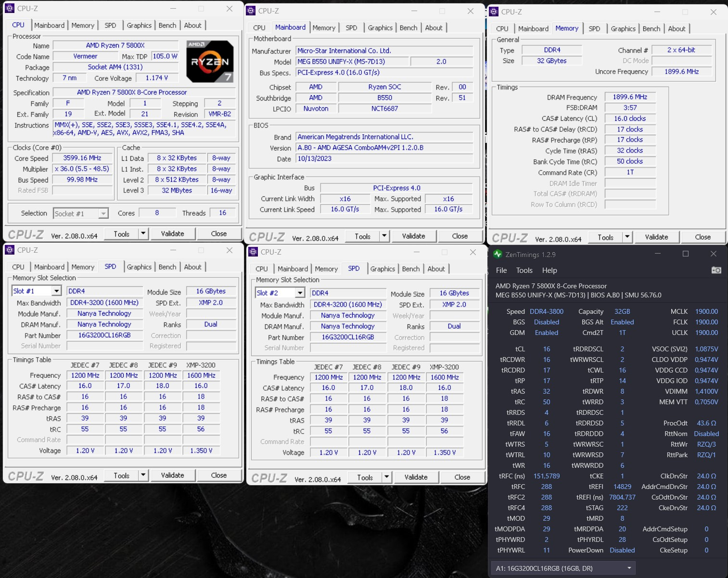This screenshot has height=578, width=728.
Task: Open the Tools arrow dropdown in the Slot #1 SPD window
Action: [x=143, y=475]
